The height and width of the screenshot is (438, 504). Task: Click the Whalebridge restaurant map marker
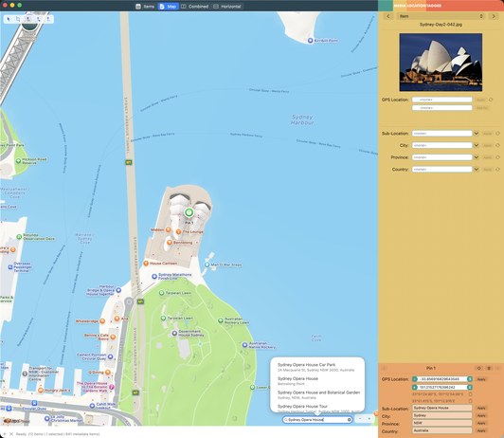tap(102, 321)
